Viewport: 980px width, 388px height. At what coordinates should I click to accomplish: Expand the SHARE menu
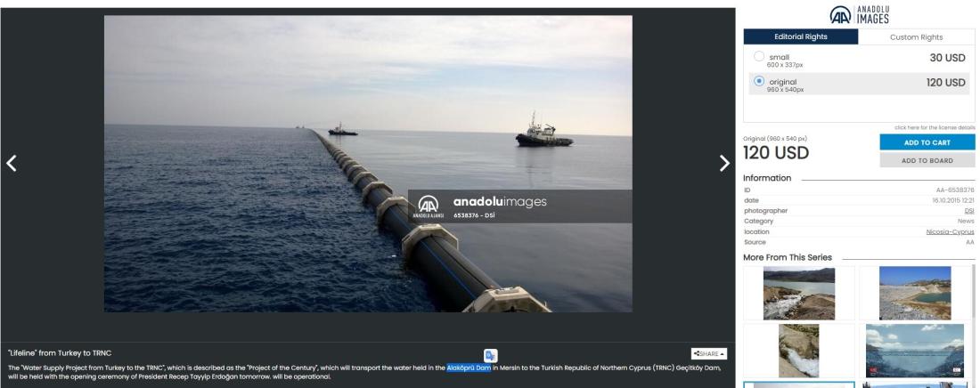[707, 353]
